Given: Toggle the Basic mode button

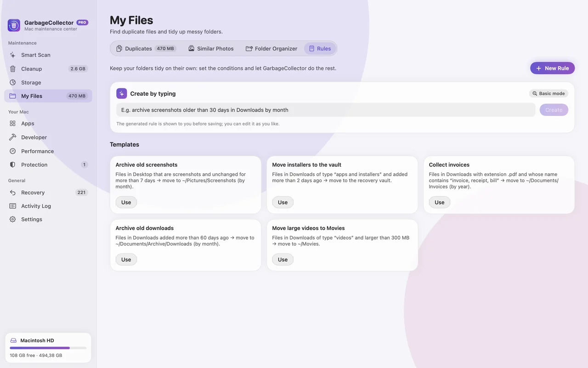Looking at the screenshot, I should click(548, 93).
